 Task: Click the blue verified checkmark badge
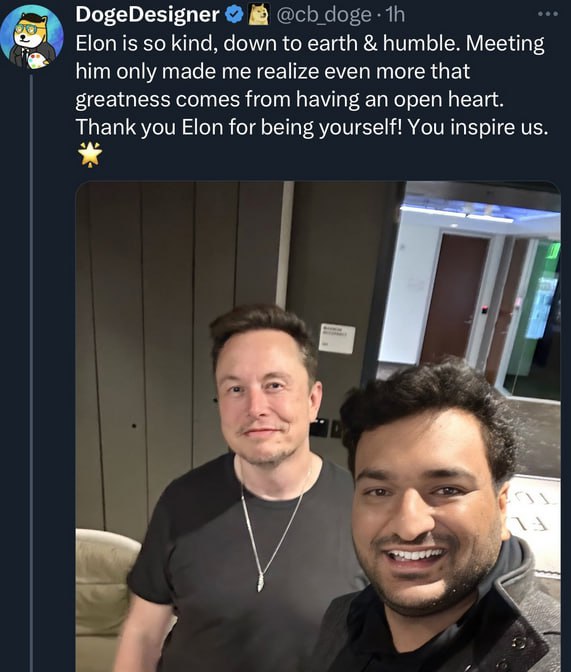coord(234,15)
